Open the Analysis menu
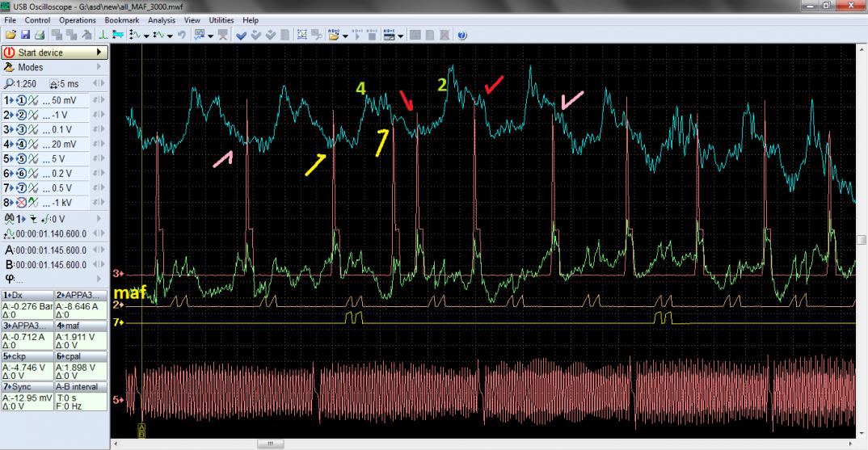Viewport: 868px width, 450px height. (162, 20)
